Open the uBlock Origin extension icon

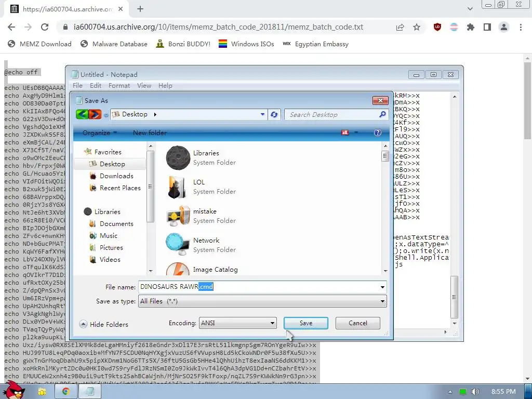tap(437, 27)
